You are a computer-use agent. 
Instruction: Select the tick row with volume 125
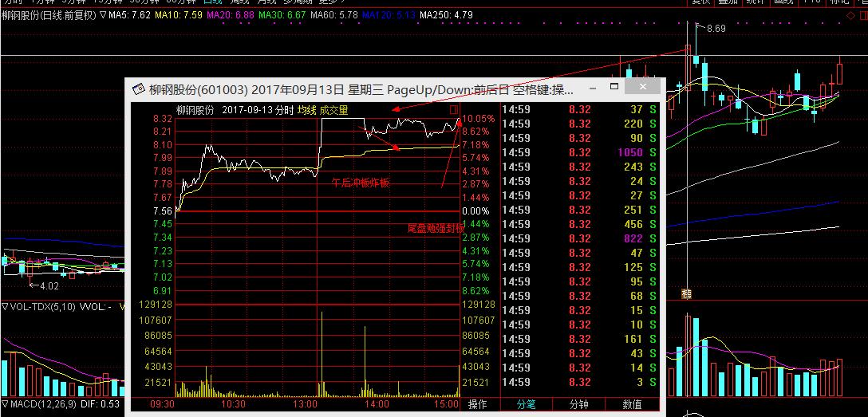[x=579, y=267]
